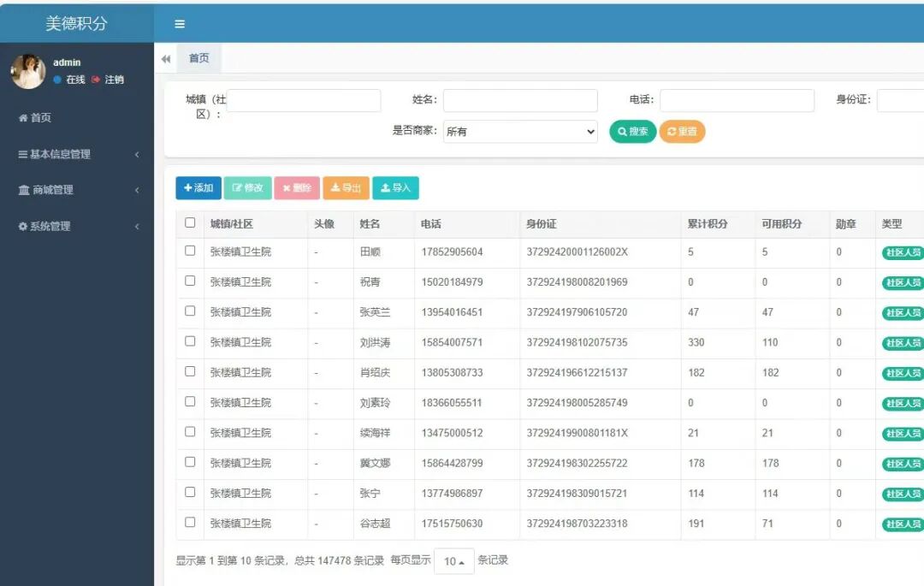The height and width of the screenshot is (586, 924).
Task: Click the 注销 logout link
Action: (115, 79)
